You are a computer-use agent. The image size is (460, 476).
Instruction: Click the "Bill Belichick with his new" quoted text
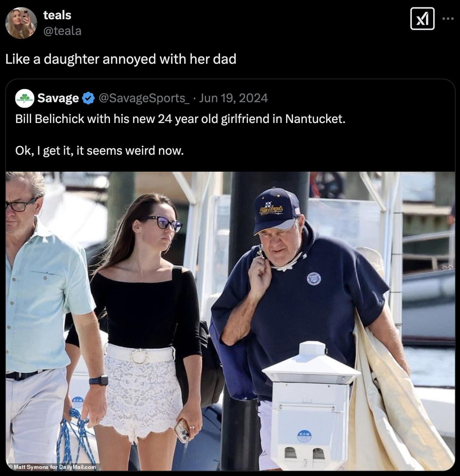(180, 119)
